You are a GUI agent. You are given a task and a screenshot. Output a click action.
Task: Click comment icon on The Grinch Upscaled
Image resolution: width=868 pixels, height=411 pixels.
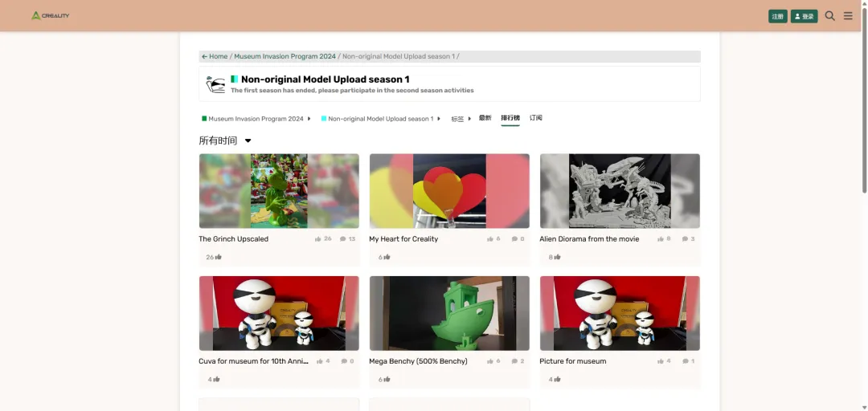(343, 239)
